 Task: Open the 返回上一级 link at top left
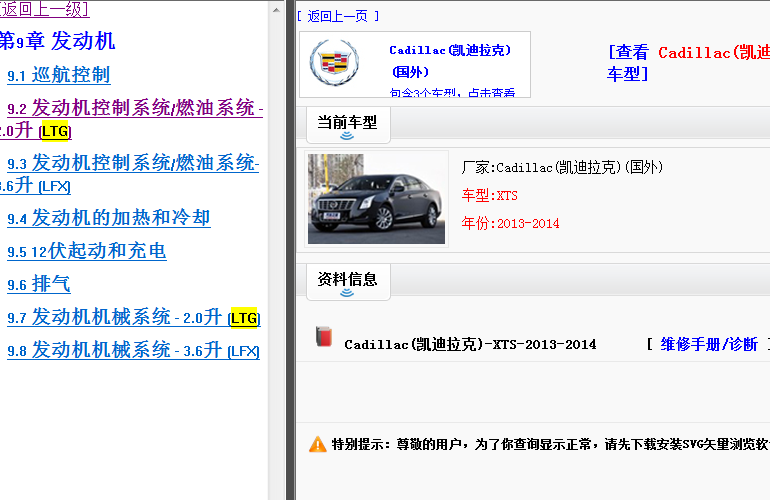click(44, 9)
